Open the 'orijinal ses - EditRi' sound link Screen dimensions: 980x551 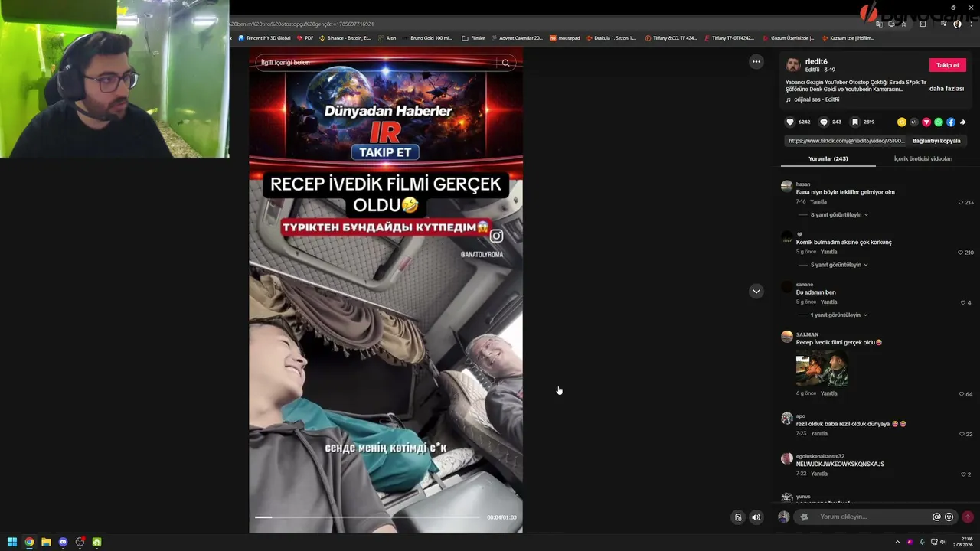tap(816, 99)
